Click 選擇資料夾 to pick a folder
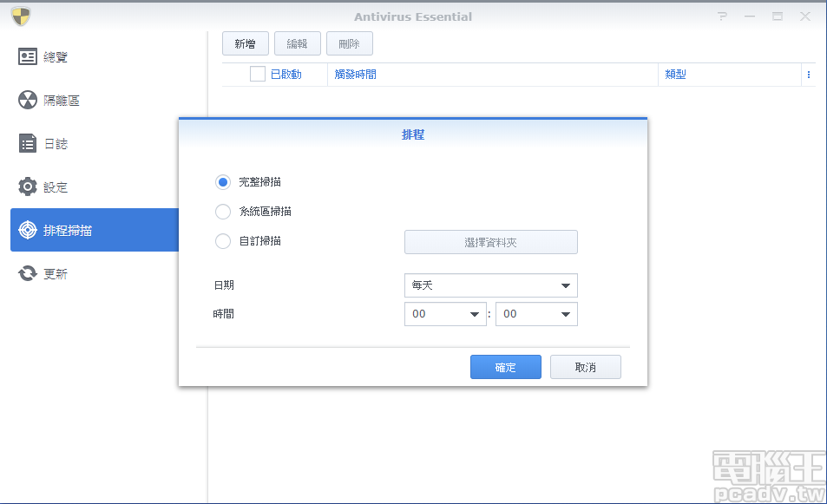 tap(490, 242)
